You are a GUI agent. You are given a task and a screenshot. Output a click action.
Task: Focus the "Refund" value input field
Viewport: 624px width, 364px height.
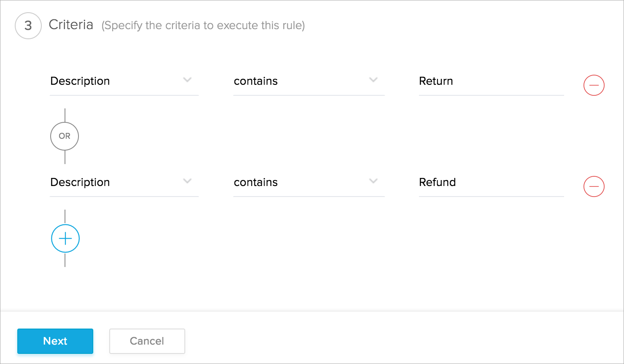point(491,183)
